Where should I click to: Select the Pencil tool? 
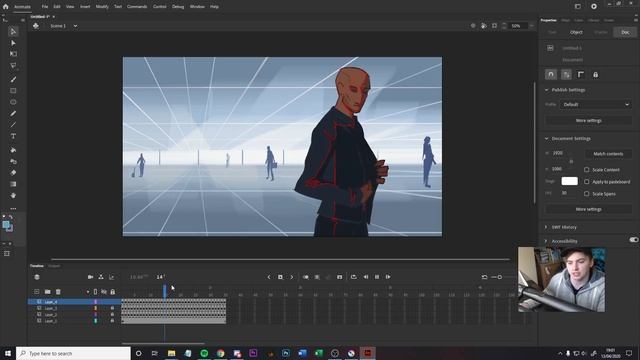(13, 113)
